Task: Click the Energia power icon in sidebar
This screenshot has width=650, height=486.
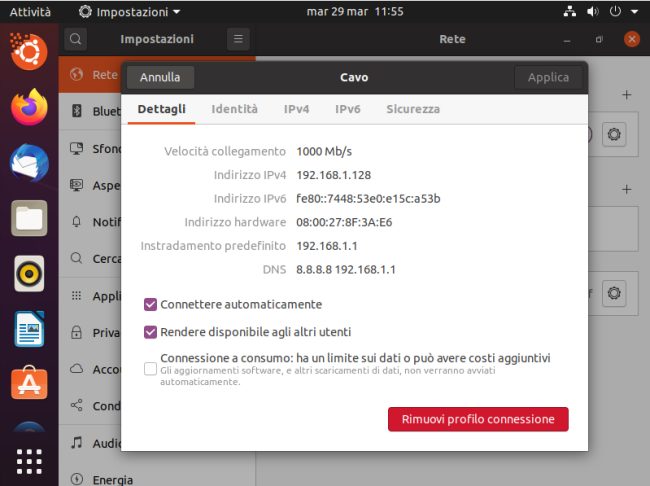Action: point(77,479)
